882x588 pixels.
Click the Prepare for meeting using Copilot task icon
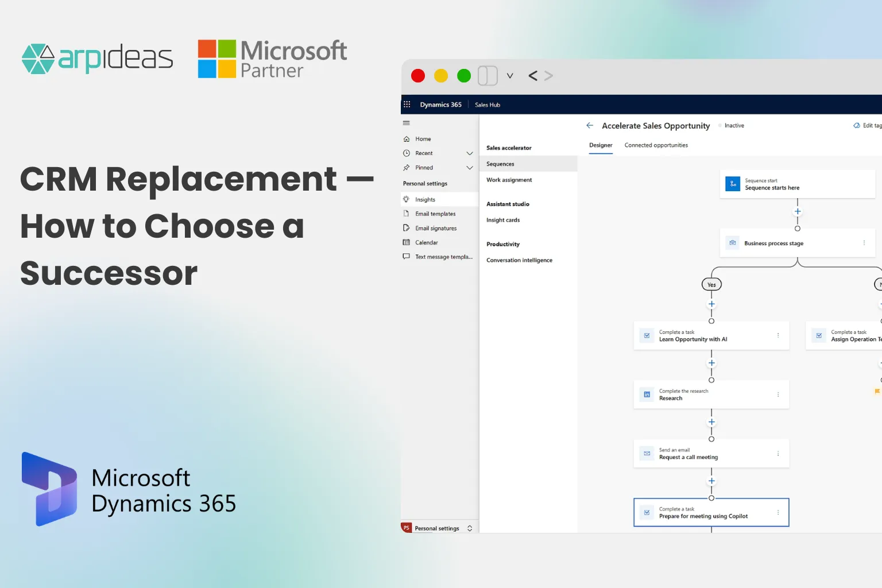click(x=647, y=512)
